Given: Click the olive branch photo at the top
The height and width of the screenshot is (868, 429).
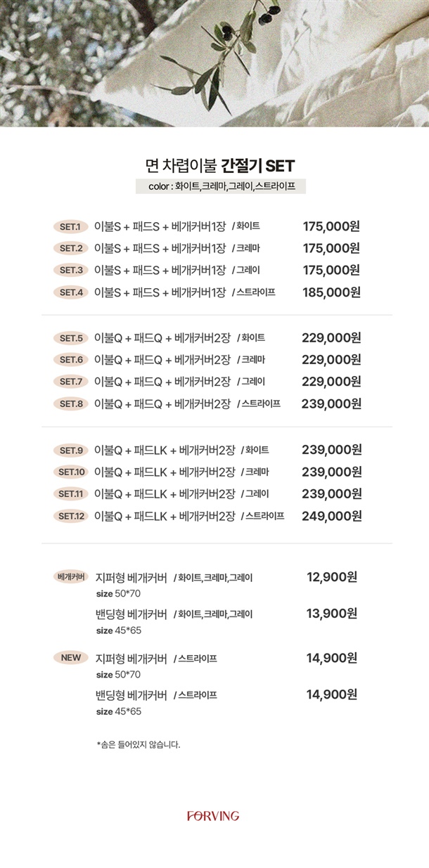Looking at the screenshot, I should tap(214, 63).
